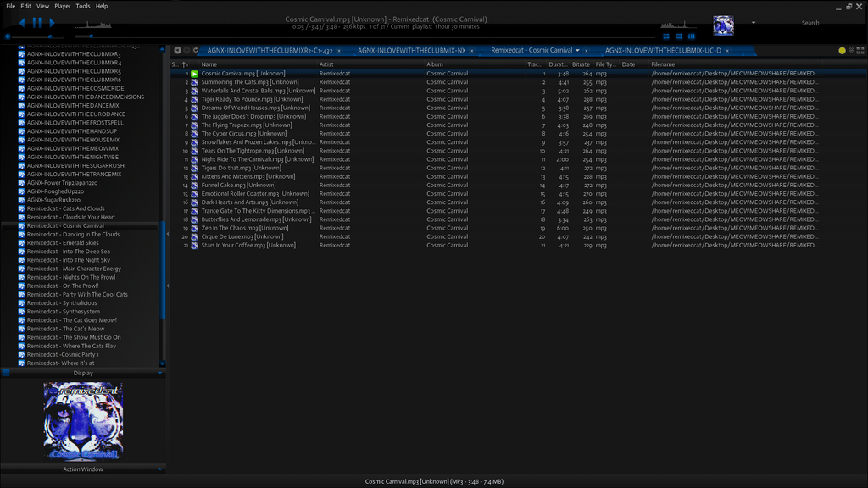Click playlist icon of Remixedcat - The Cat's Meow

21,329
